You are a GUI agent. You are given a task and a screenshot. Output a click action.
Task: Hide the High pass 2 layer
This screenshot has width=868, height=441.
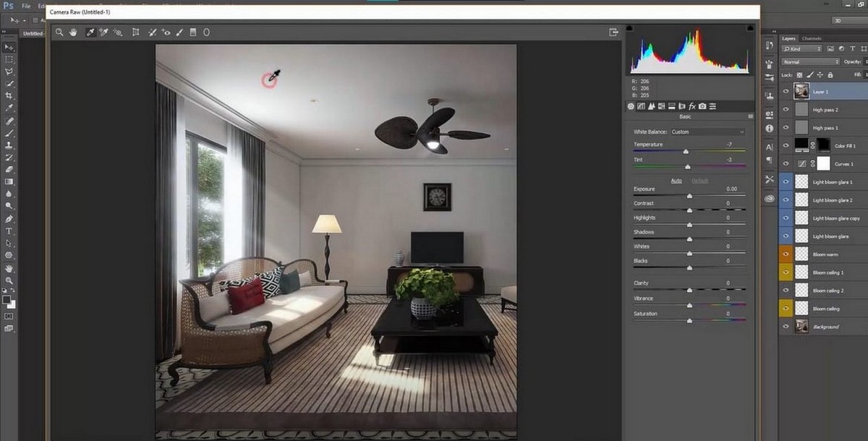[x=786, y=109]
